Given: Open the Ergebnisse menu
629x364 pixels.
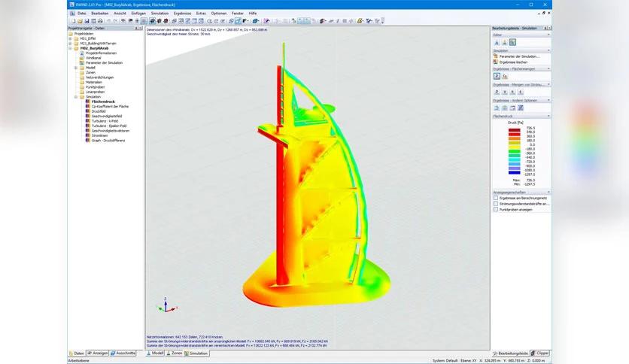Looking at the screenshot, I should point(182,14).
